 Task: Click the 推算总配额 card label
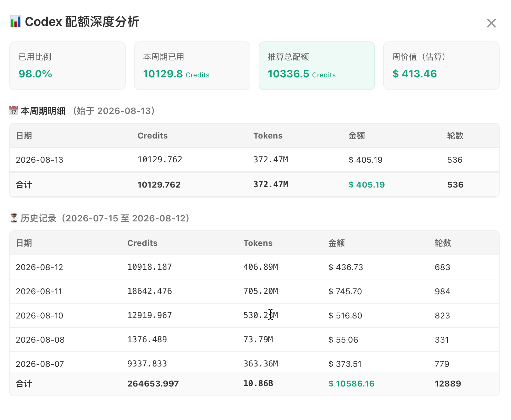(288, 57)
